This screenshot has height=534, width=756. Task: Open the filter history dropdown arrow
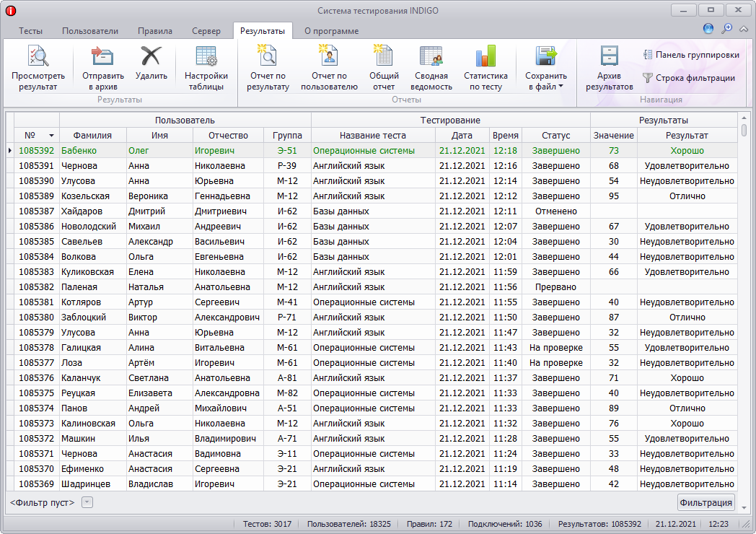pyautogui.click(x=87, y=502)
